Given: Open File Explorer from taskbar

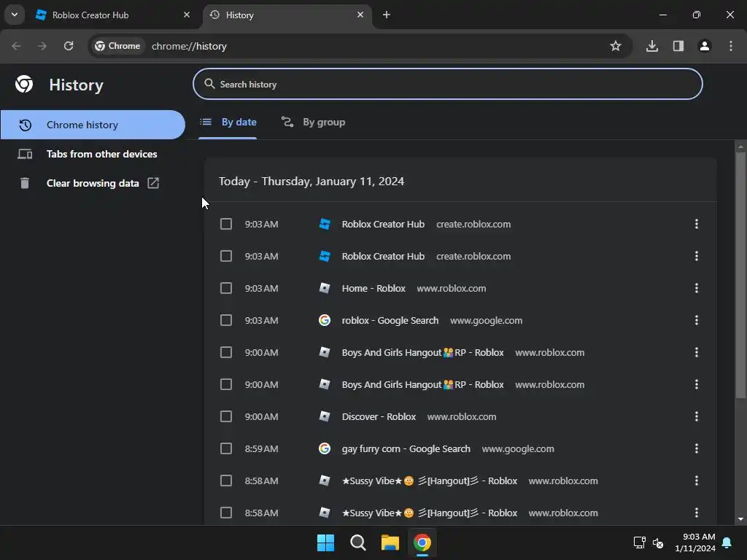Looking at the screenshot, I should [390, 542].
